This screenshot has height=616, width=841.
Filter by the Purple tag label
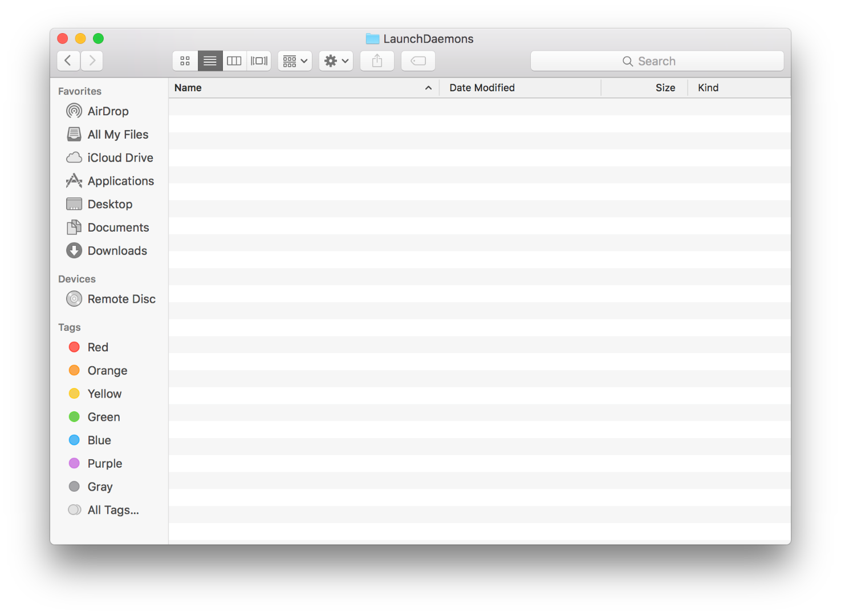105,464
